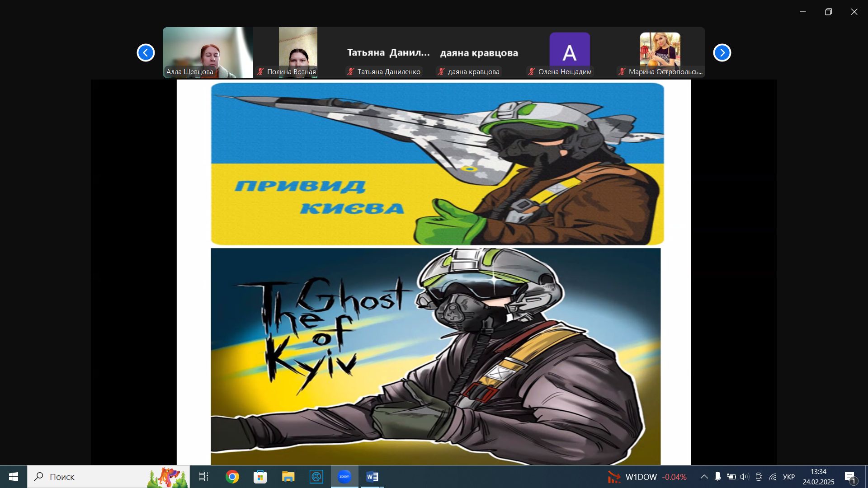Launch Google Chrome from the taskbar
This screenshot has height=488, width=868.
(x=232, y=477)
